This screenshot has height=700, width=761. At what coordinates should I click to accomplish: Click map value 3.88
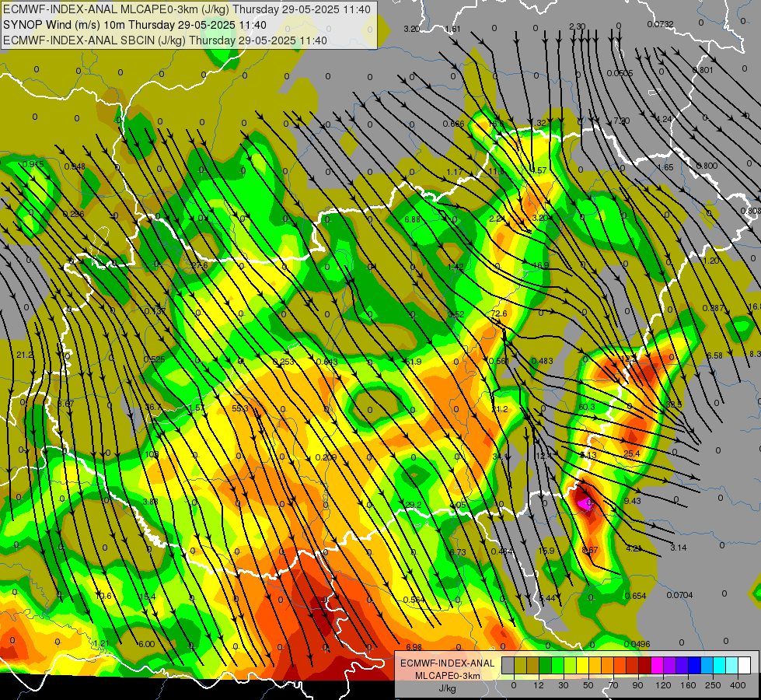[x=151, y=502]
